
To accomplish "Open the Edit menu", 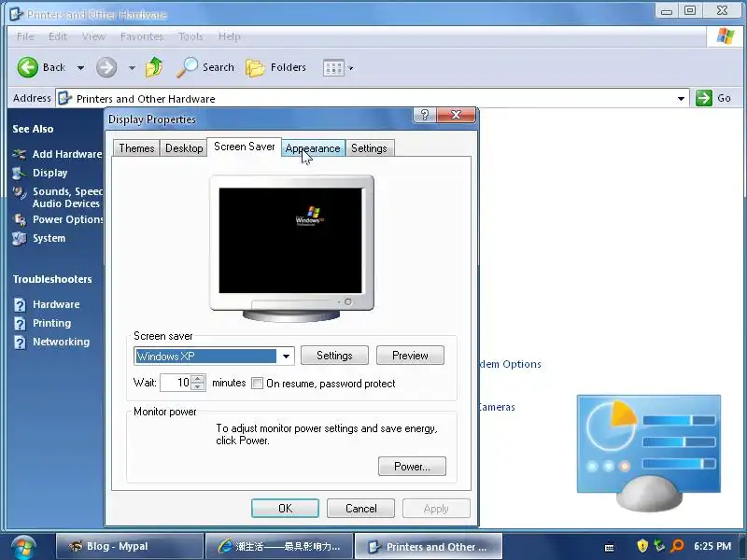I will coord(58,36).
